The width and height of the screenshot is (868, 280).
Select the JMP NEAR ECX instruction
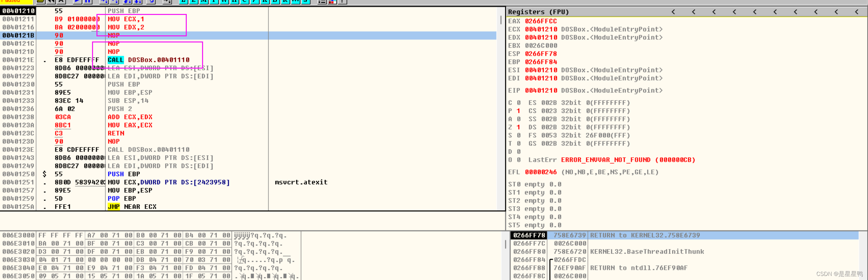[132, 207]
